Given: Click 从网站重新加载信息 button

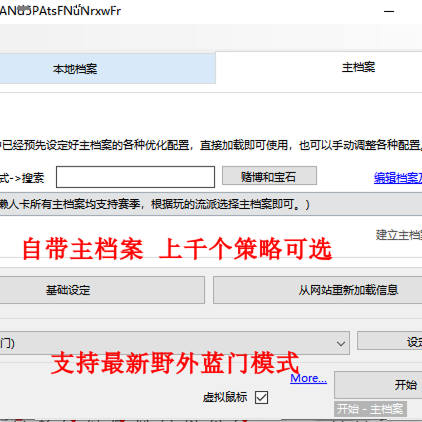Looking at the screenshot, I should [318, 290].
